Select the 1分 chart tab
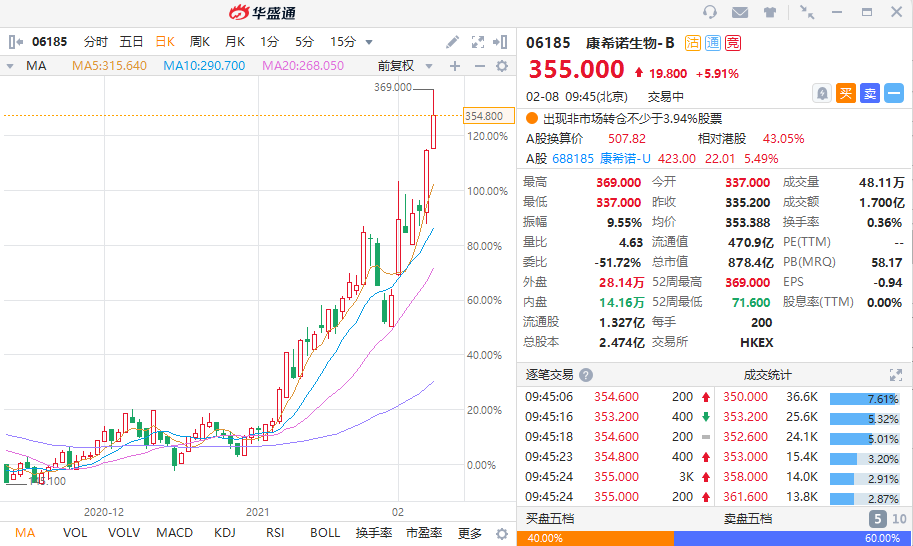Image resolution: width=913 pixels, height=546 pixels. click(x=269, y=42)
